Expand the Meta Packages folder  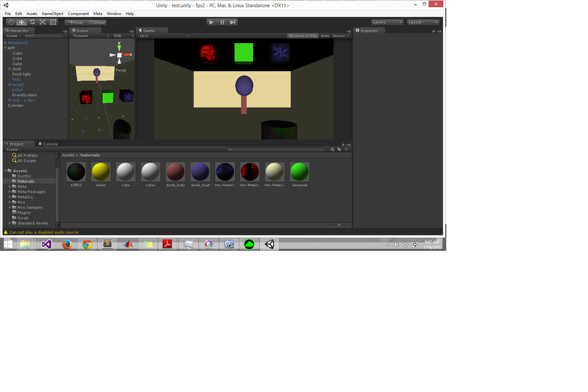[10, 192]
